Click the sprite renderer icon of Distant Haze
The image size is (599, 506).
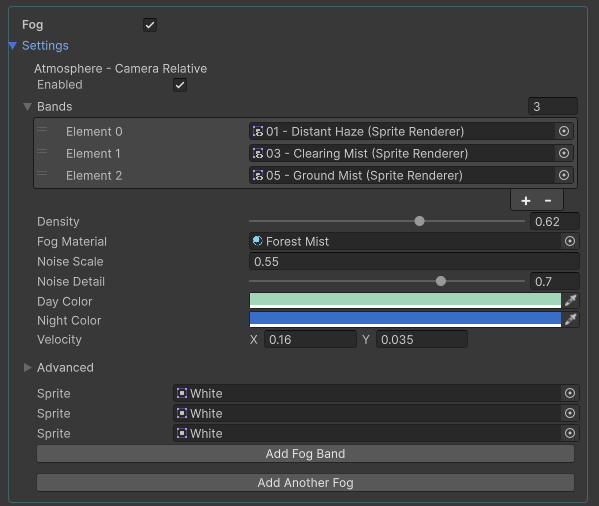[258, 131]
